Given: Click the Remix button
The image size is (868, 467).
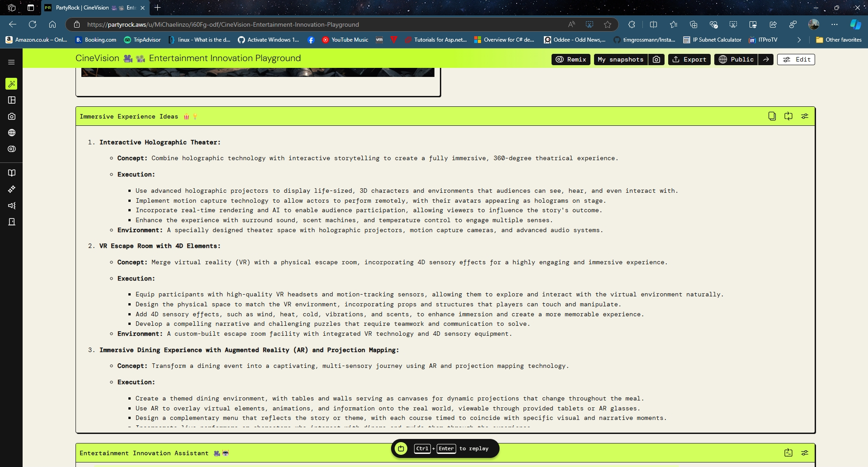Looking at the screenshot, I should 571,59.
